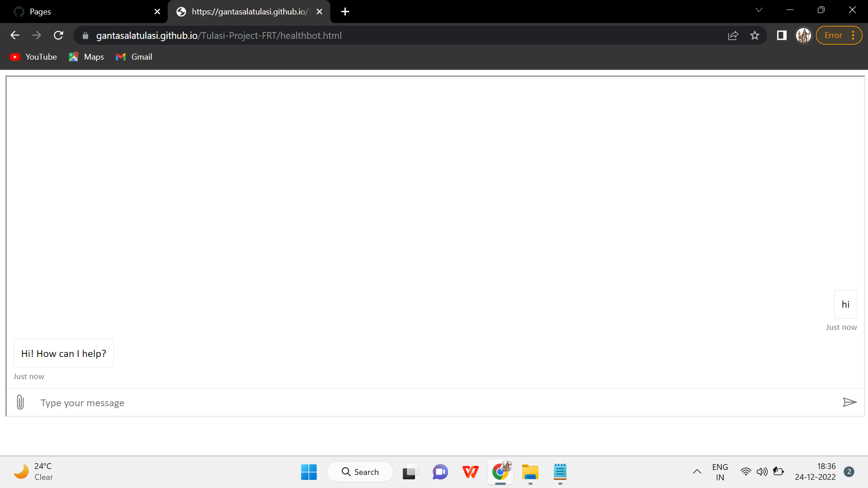Launch WPS Office from the taskbar
The image size is (868, 488).
[x=470, y=472]
